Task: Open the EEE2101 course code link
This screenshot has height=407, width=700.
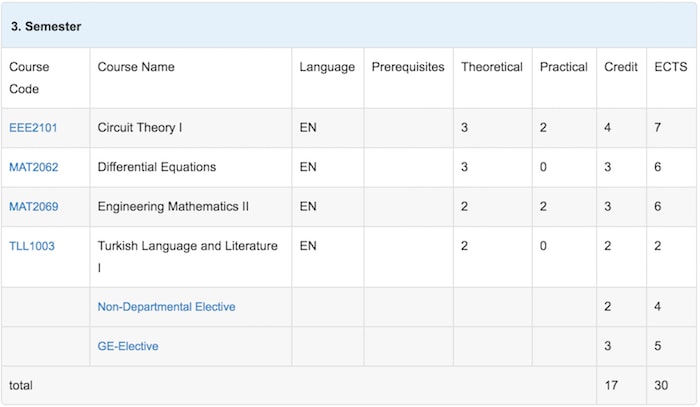Action: (x=33, y=128)
